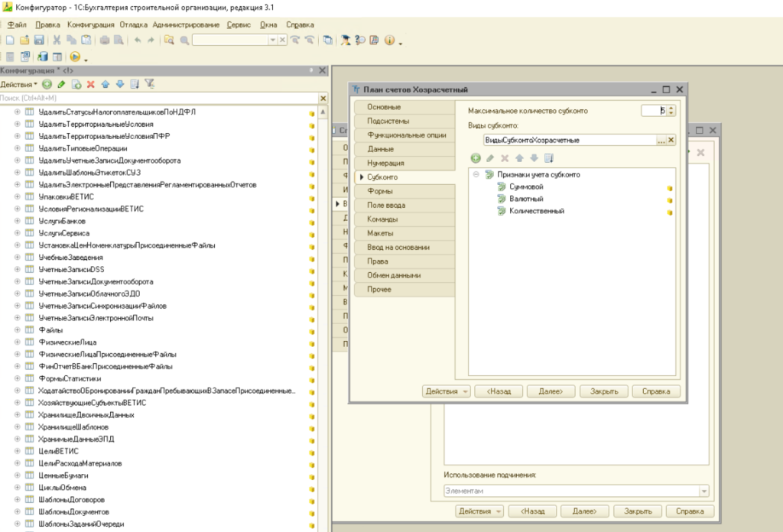The width and height of the screenshot is (783, 532).
Task: Open the Использование подчинения combo box
Action: pyautogui.click(x=703, y=491)
